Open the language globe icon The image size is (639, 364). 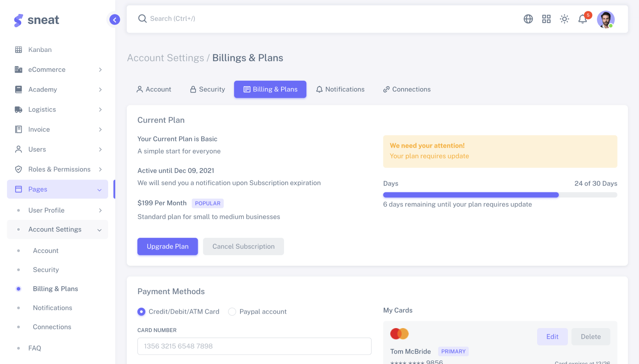[528, 19]
